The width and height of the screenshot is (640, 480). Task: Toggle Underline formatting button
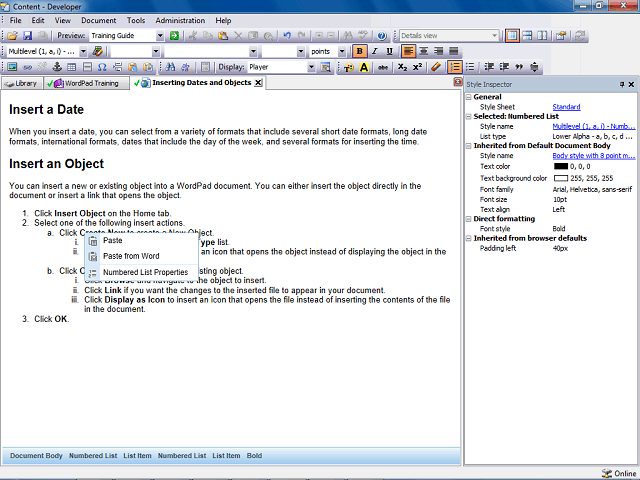[x=389, y=51]
